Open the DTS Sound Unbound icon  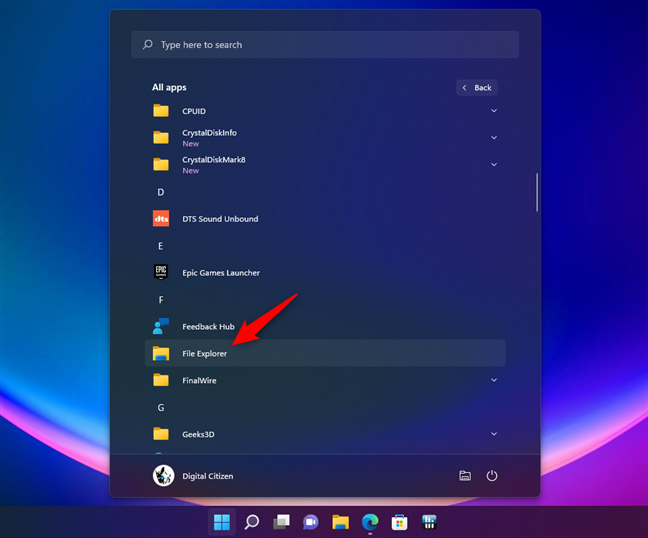(x=161, y=219)
